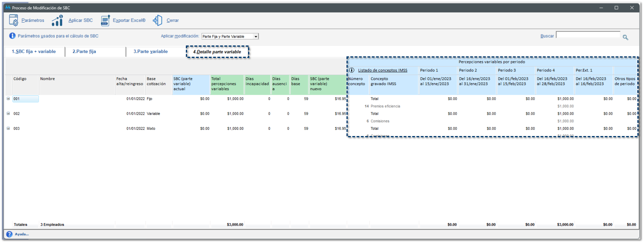
Task: Click the Parámetros gear icon
Action: click(14, 20)
